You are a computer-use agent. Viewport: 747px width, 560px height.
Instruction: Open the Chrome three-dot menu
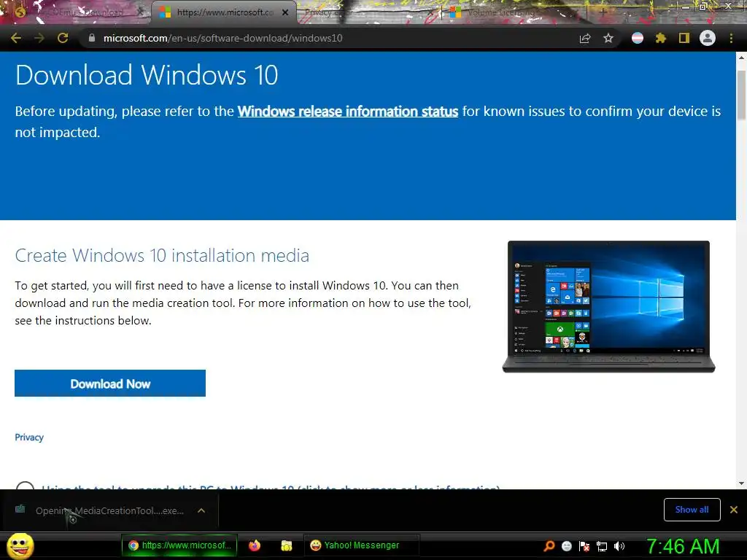point(731,38)
